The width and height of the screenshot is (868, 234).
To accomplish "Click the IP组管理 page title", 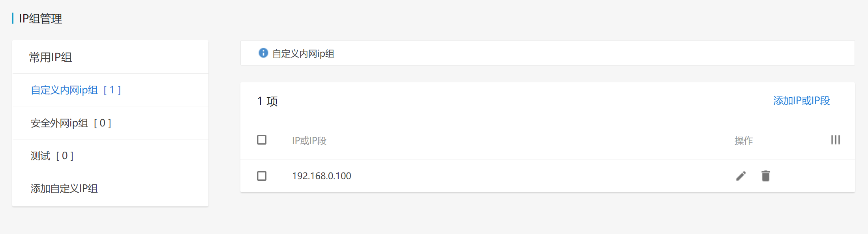I will 41,19.
